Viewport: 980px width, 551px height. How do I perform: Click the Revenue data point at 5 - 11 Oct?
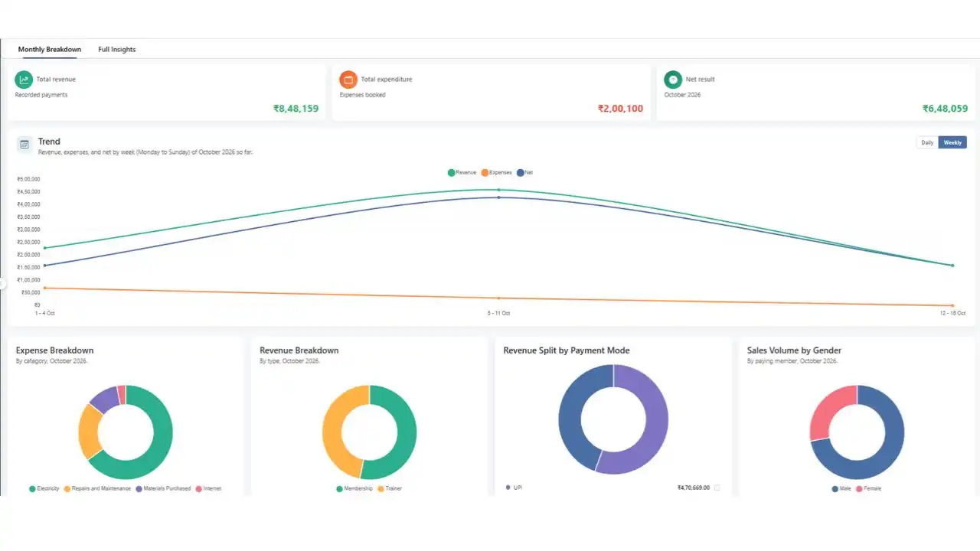498,190
